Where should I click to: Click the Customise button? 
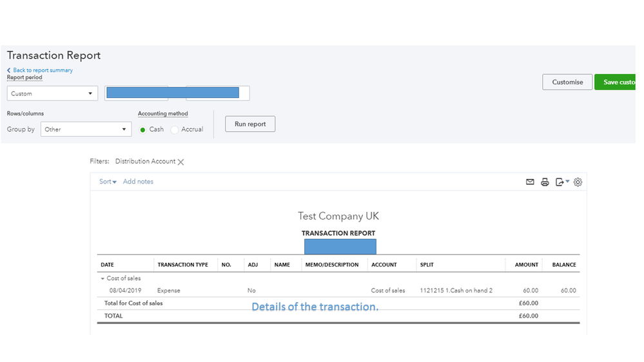tap(567, 82)
